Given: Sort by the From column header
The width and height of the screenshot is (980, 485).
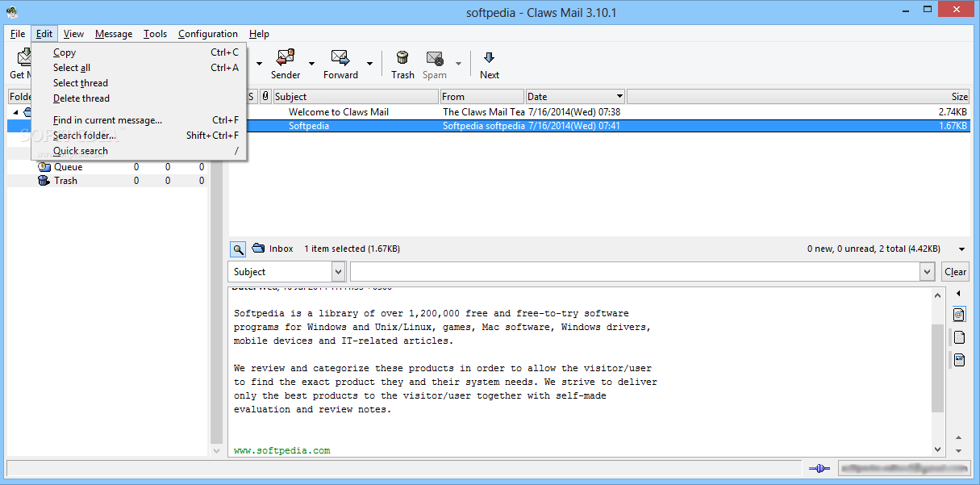Looking at the screenshot, I should tap(482, 97).
